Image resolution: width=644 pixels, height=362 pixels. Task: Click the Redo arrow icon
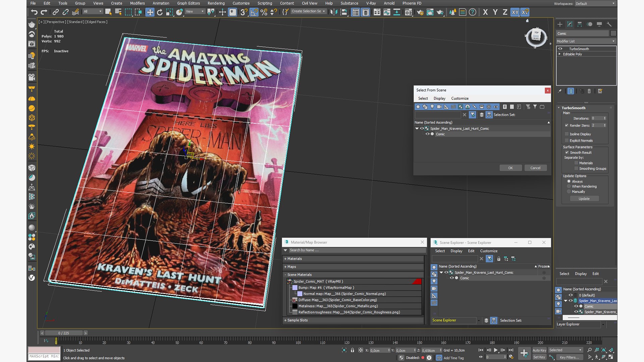44,12
